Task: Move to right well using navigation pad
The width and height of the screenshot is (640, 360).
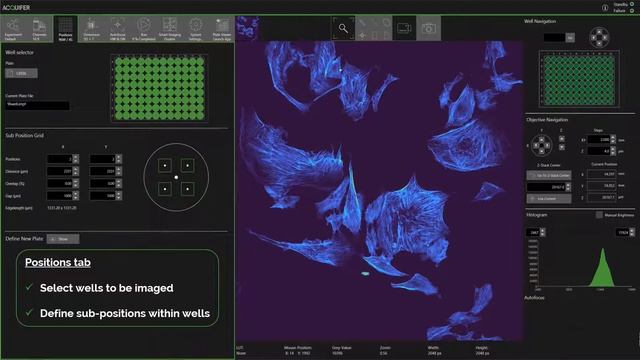Action: (x=605, y=37)
